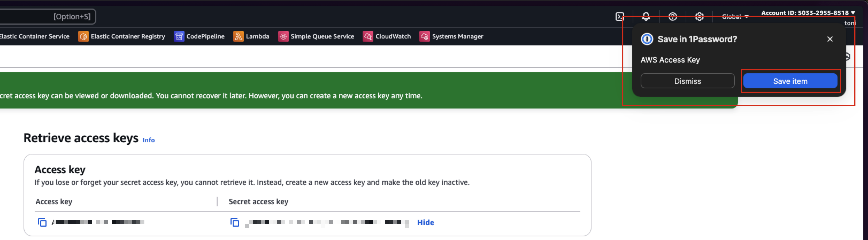
Task: Close the 1Password popup
Action: pos(829,39)
